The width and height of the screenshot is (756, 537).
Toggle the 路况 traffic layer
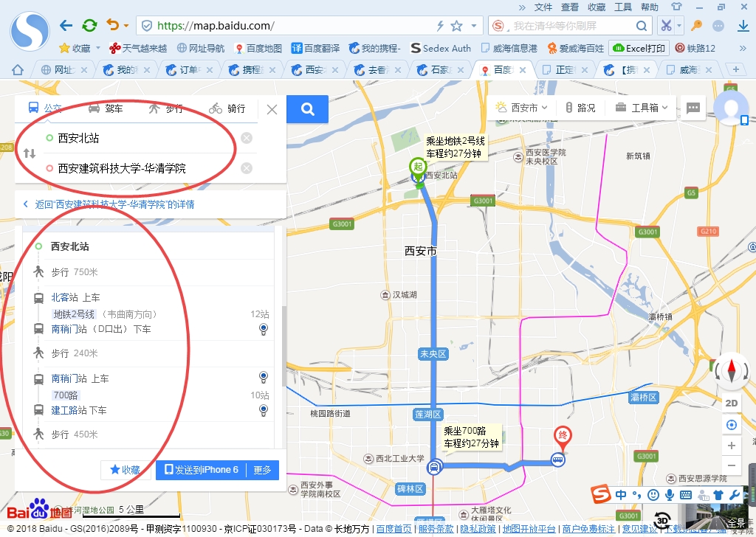[580, 108]
